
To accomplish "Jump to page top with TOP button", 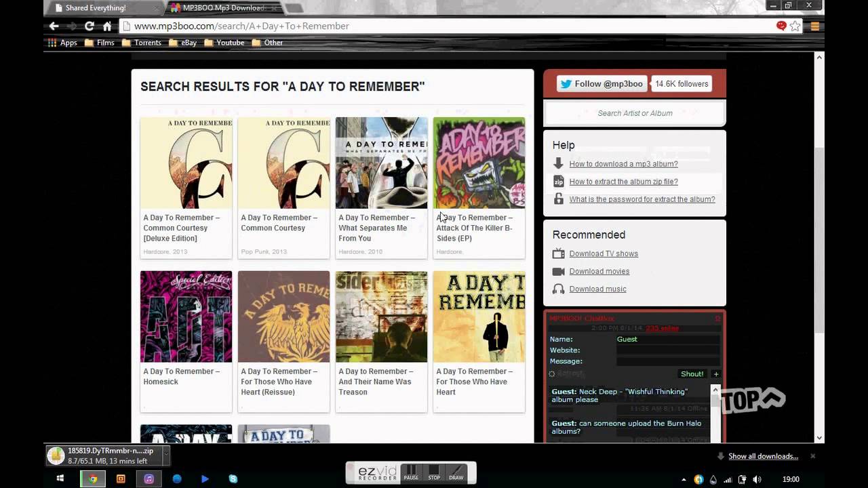I will point(753,400).
